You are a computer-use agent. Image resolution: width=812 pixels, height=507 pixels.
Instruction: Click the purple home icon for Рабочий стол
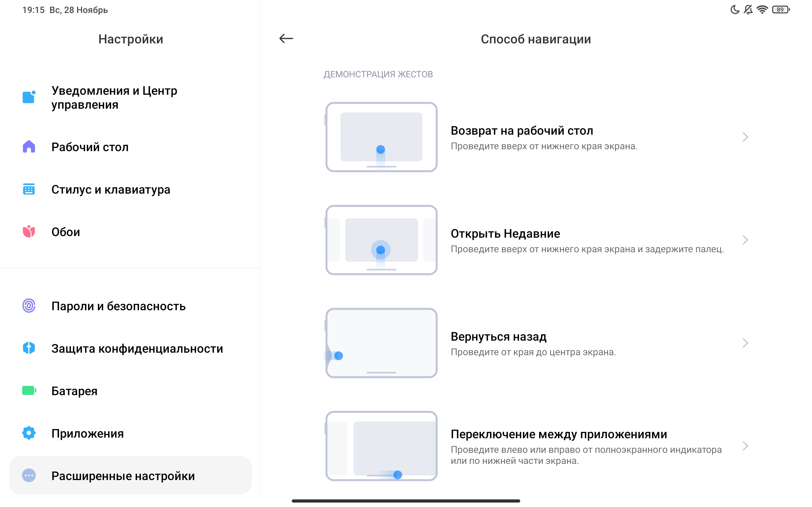pos(29,147)
